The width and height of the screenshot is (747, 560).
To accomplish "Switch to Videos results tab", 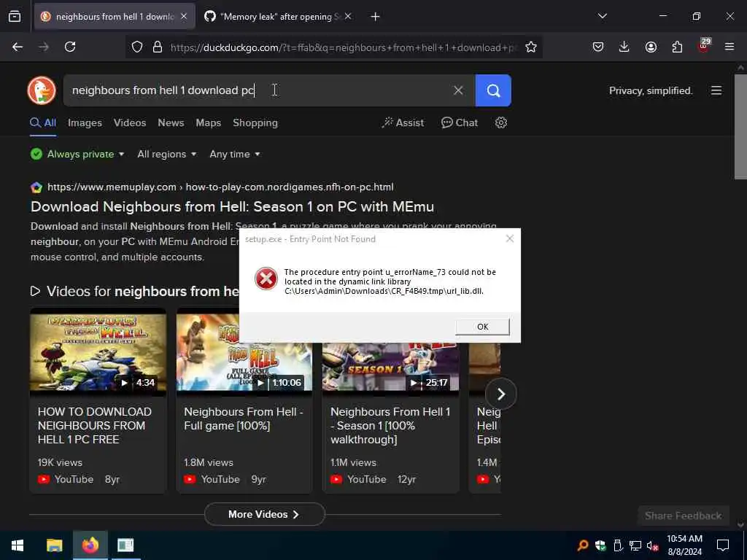I will [x=130, y=122].
